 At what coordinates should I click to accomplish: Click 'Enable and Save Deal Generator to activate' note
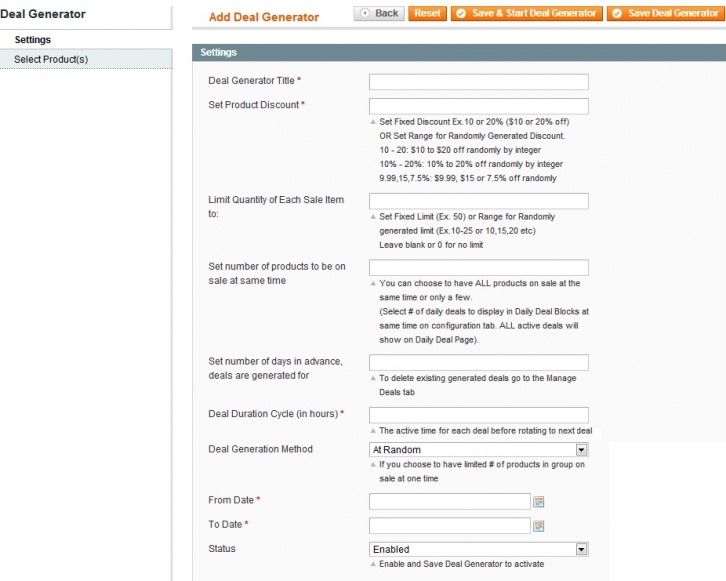point(462,564)
